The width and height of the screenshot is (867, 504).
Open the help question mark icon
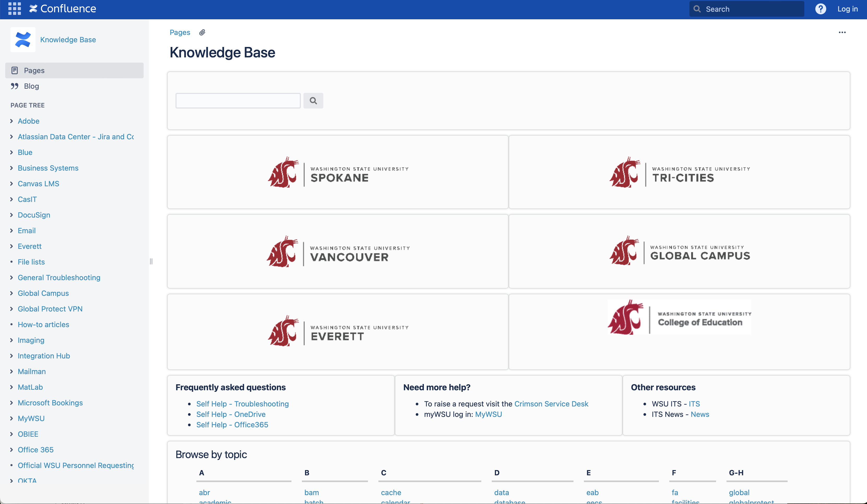821,9
